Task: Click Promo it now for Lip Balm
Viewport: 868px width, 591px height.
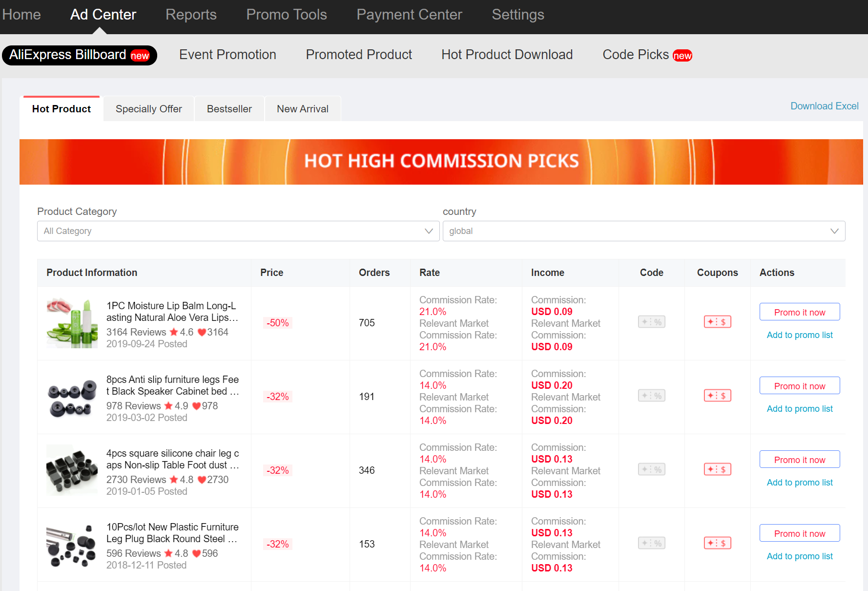Action: click(x=800, y=312)
